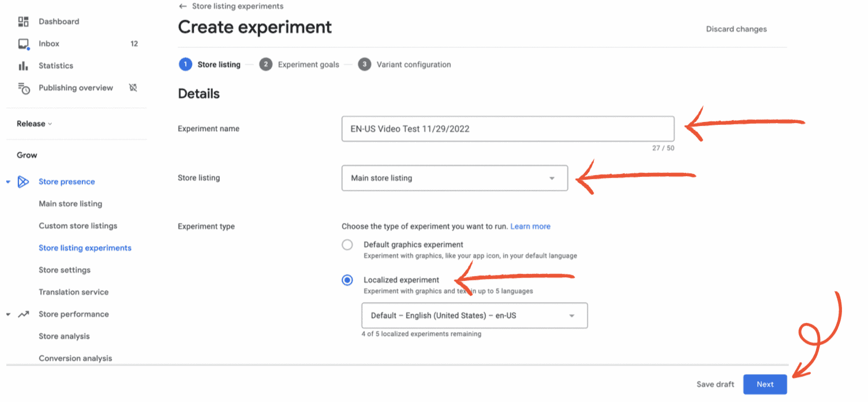Screen dimensions: 868x402
Task: Click the Next button
Action: [765, 385]
